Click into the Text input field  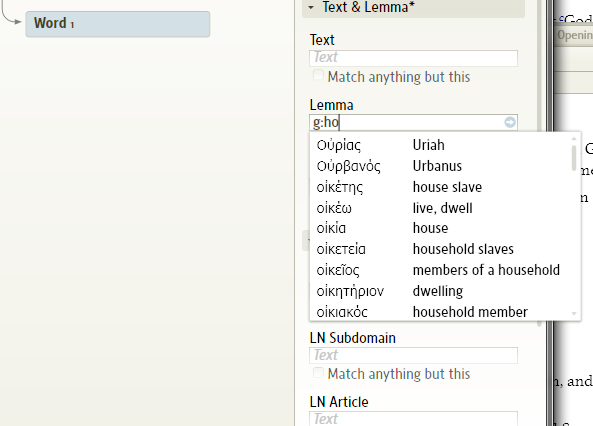pos(413,58)
